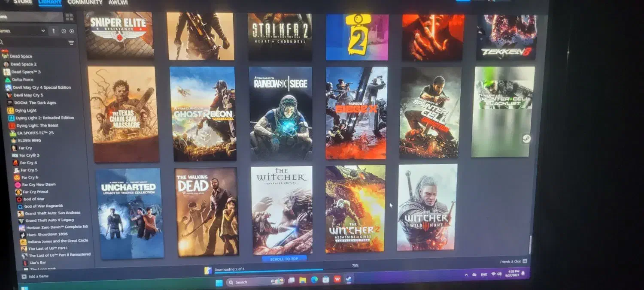Show hidden tray icons chevron
The width and height of the screenshot is (644, 290).
[x=466, y=275]
